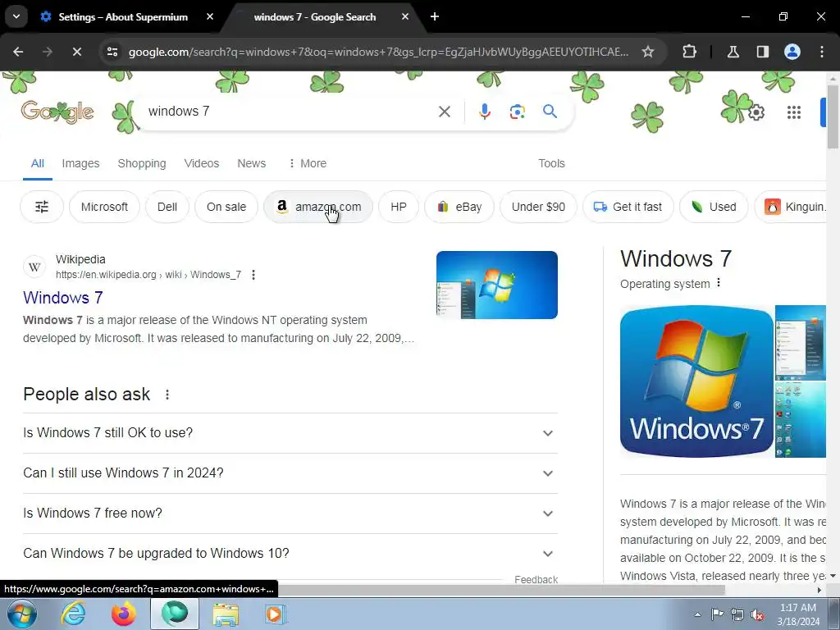This screenshot has height=630, width=840.
Task: Open the profile avatar menu
Action: (792, 52)
